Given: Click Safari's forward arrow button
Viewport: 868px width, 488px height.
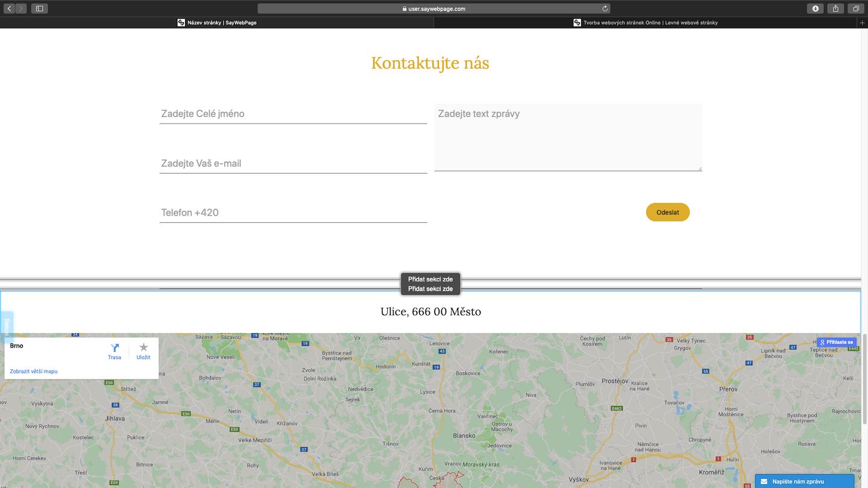Looking at the screenshot, I should coord(21,8).
